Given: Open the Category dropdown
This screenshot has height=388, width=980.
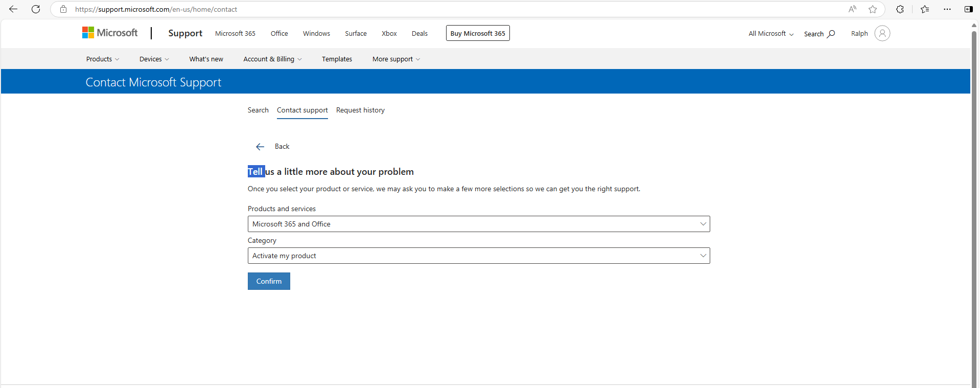Looking at the screenshot, I should 479,256.
